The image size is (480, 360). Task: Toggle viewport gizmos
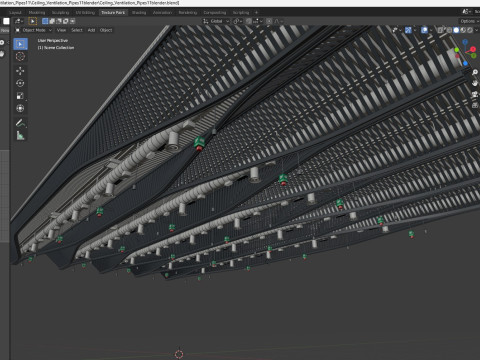[408, 30]
